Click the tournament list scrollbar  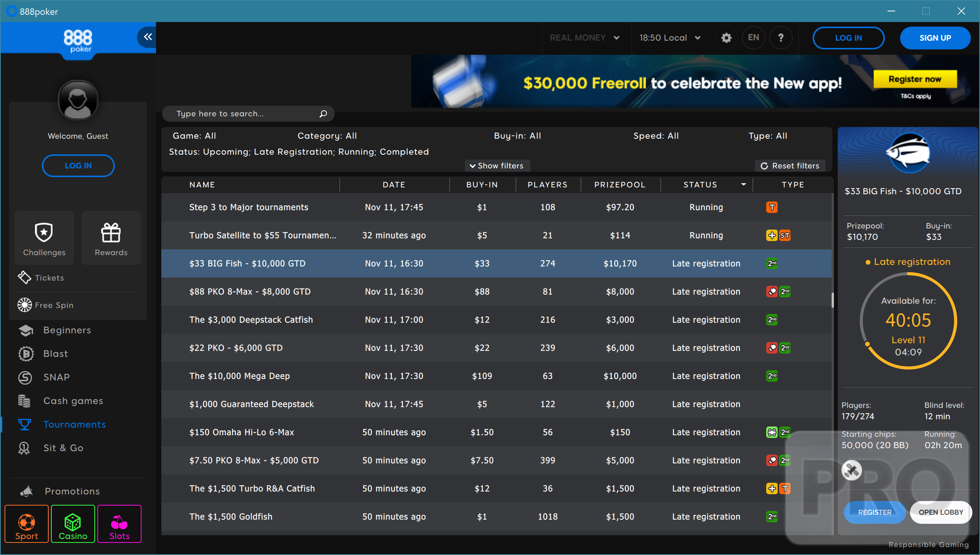[x=832, y=300]
